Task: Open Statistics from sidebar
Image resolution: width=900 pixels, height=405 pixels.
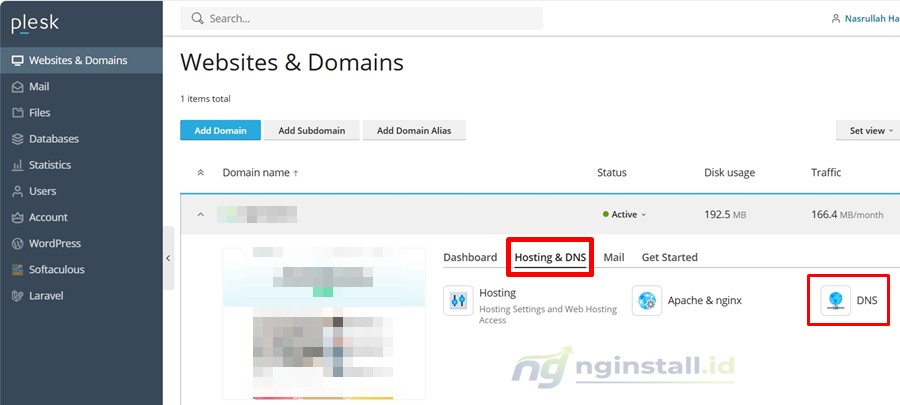Action: click(81, 165)
